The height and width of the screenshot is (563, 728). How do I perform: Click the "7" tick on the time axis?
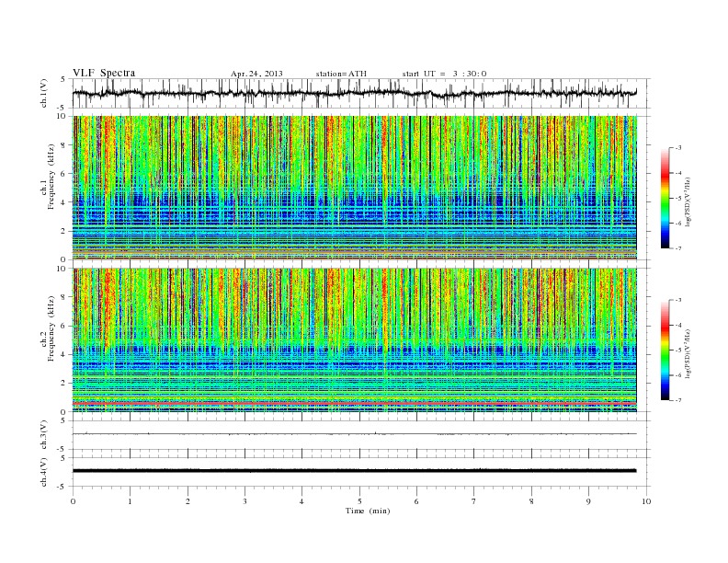pos(474,501)
